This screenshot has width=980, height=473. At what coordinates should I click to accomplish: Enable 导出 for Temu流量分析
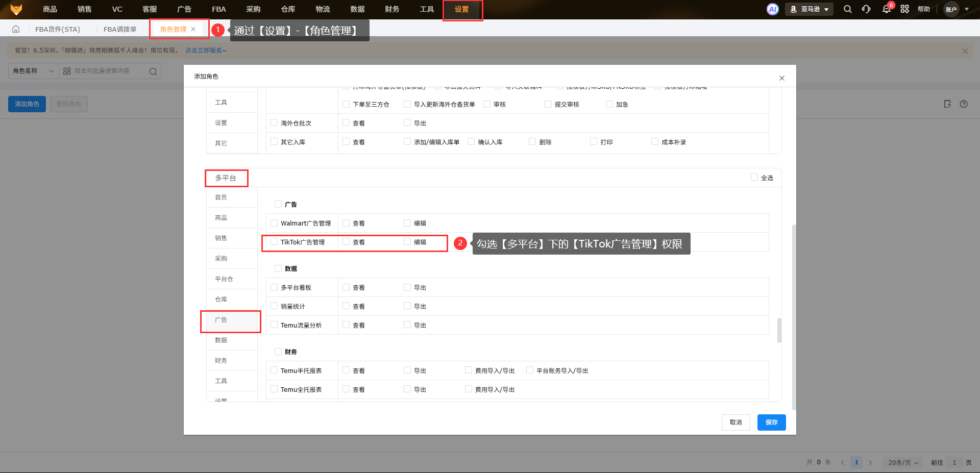[x=407, y=325]
